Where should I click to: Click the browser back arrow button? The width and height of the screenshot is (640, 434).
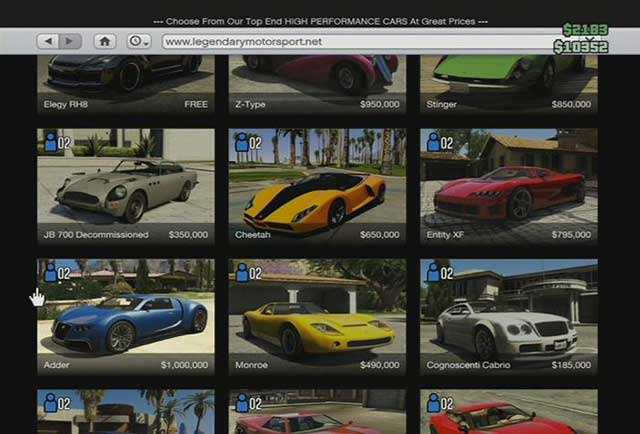click(x=49, y=41)
